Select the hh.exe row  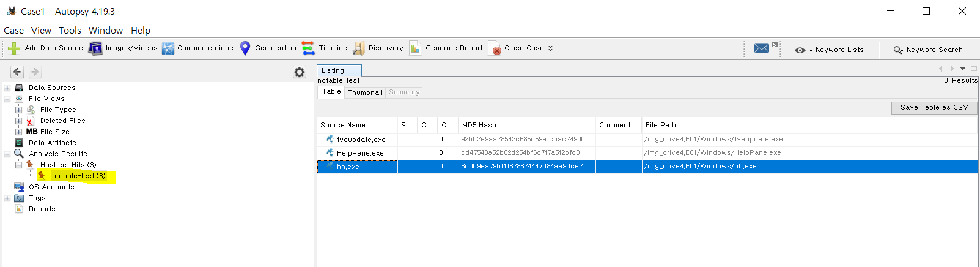tap(647, 167)
